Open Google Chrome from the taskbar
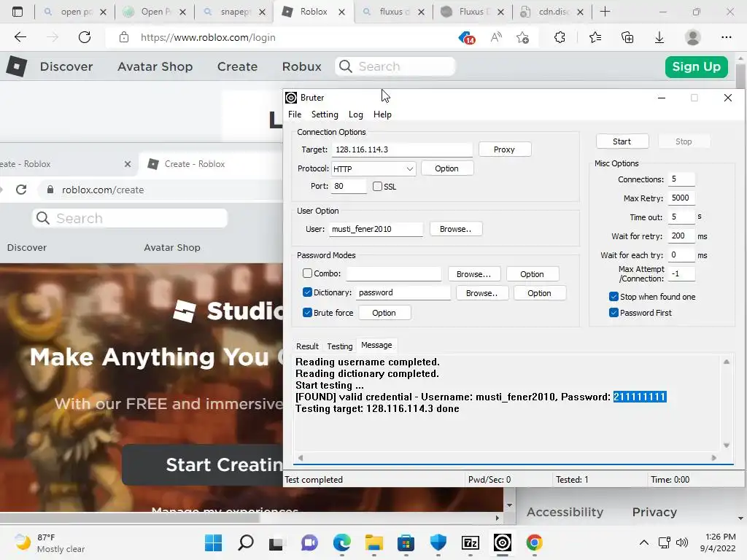Screen dimensions: 747x560 click(x=534, y=542)
